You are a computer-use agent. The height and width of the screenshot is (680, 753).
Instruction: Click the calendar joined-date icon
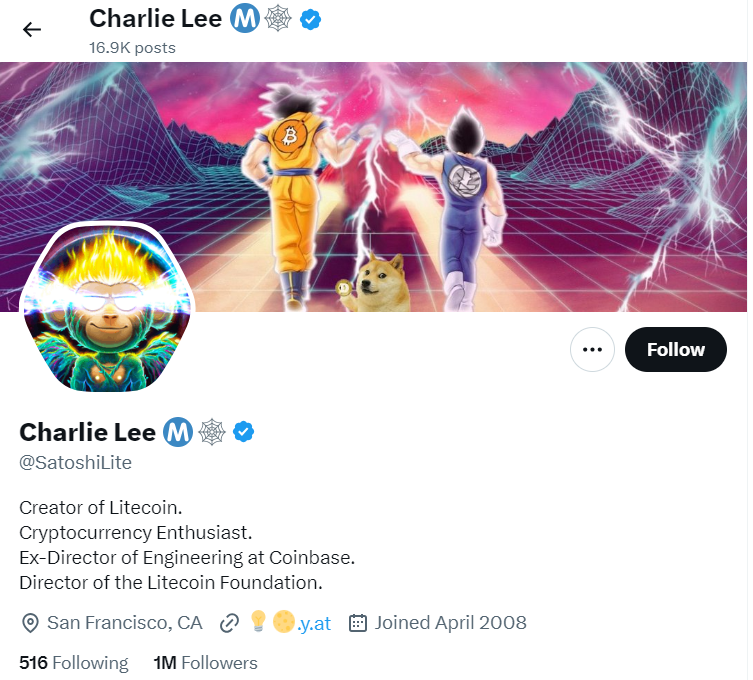point(358,623)
